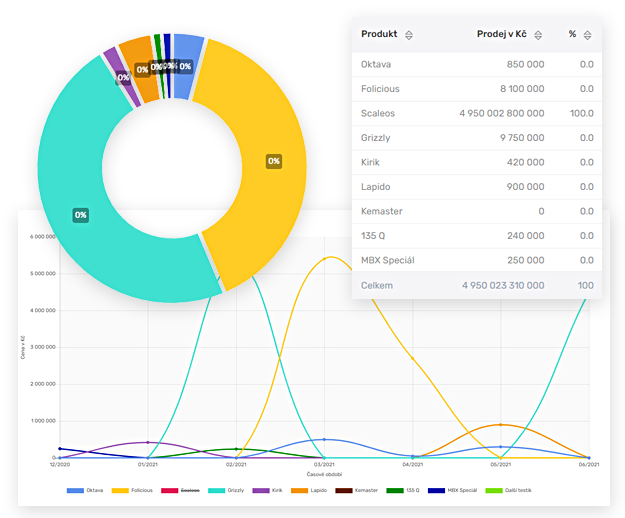Toggle Folicious series in chart legend
625x518 pixels.
pyautogui.click(x=132, y=490)
